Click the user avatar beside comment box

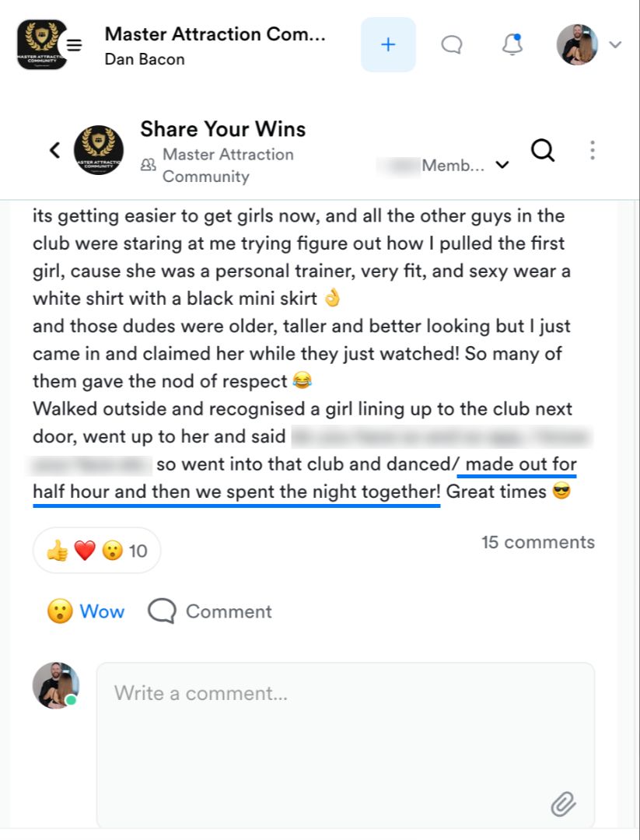[x=56, y=686]
